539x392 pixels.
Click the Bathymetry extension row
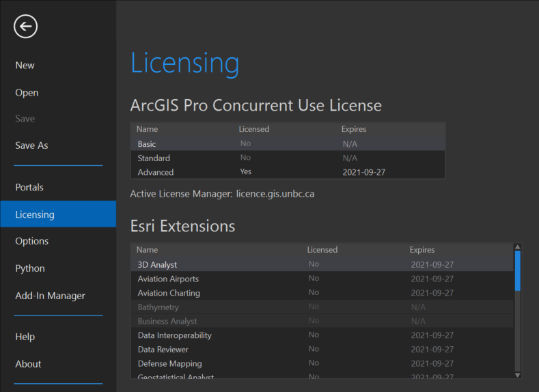pyautogui.click(x=322, y=307)
